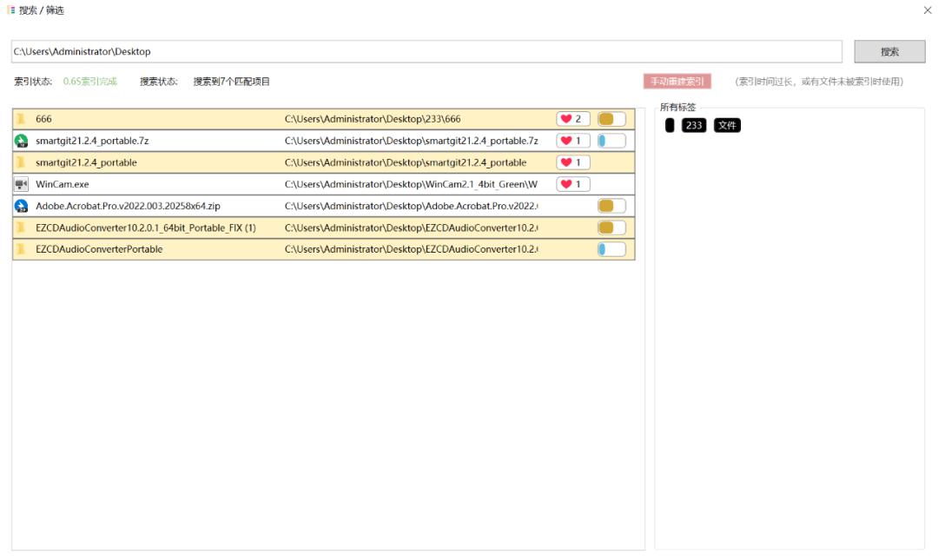This screenshot has height=560, width=938.
Task: Click the Adobe.Acrobat.Pro zip file icon
Action: point(22,206)
